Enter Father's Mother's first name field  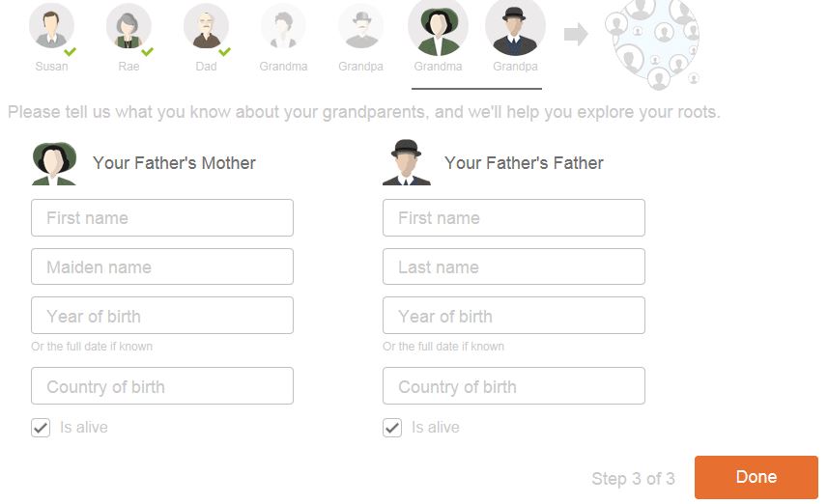162,218
